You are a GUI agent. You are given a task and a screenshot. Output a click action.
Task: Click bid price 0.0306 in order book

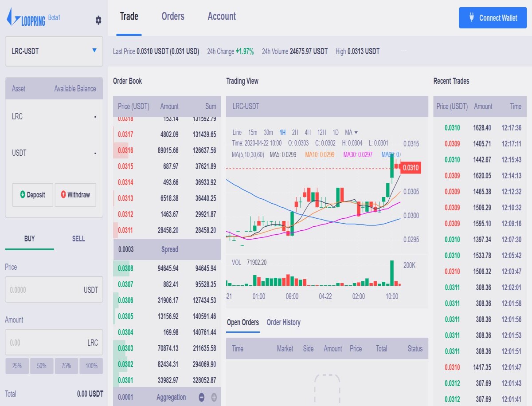click(125, 300)
